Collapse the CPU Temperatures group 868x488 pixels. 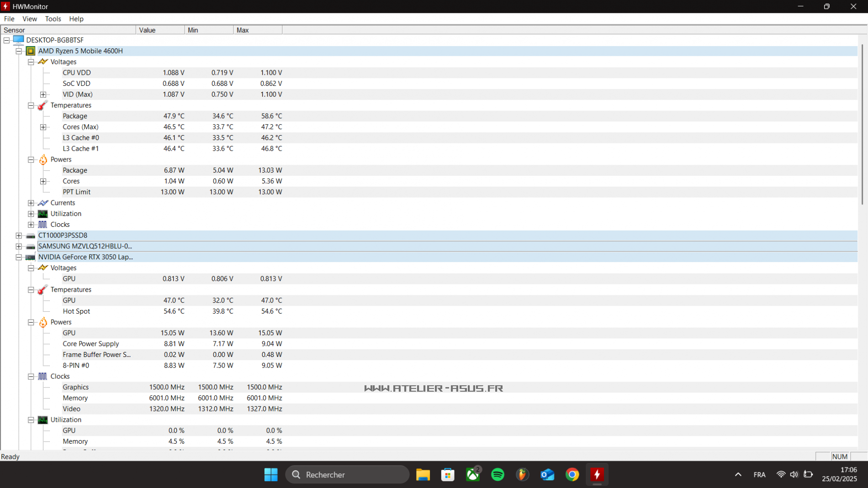point(31,105)
